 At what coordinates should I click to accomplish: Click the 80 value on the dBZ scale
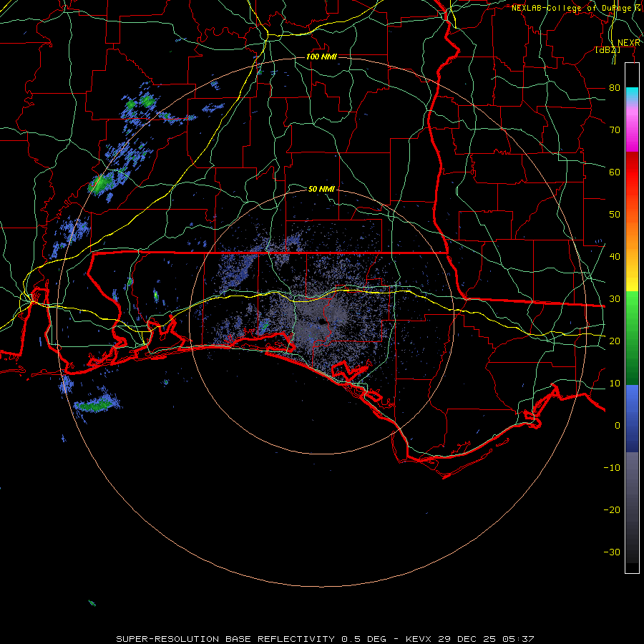615,87
